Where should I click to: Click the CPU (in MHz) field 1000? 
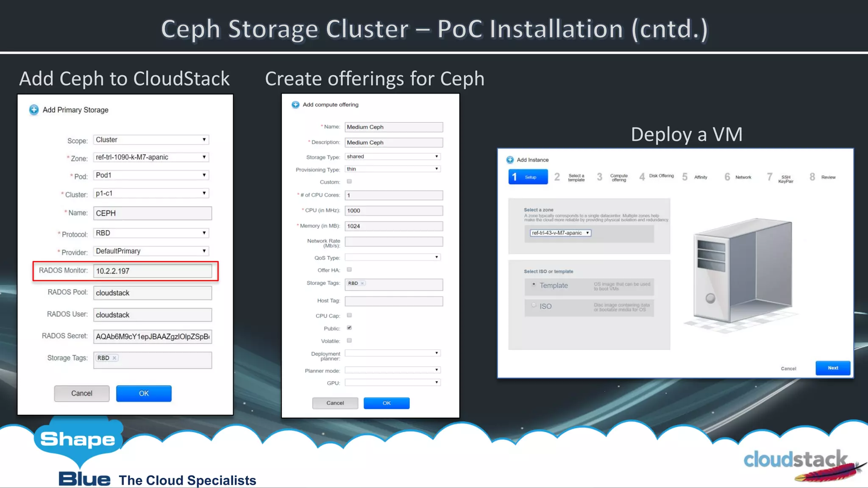[x=394, y=211]
